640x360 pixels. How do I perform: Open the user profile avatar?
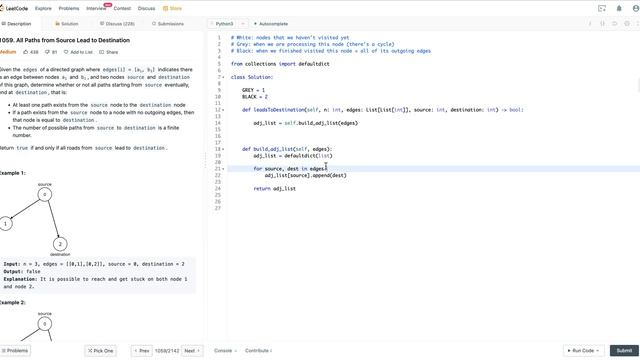636,8
